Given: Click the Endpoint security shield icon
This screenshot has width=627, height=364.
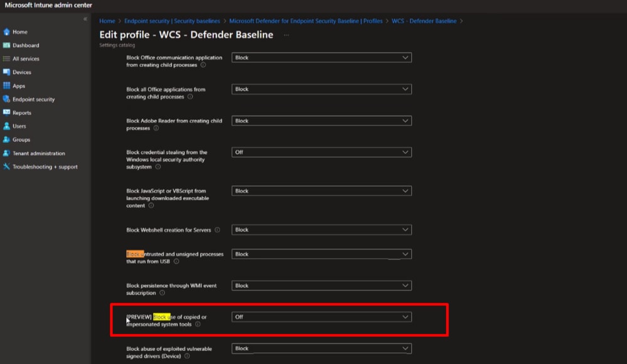Looking at the screenshot, I should (x=6, y=99).
